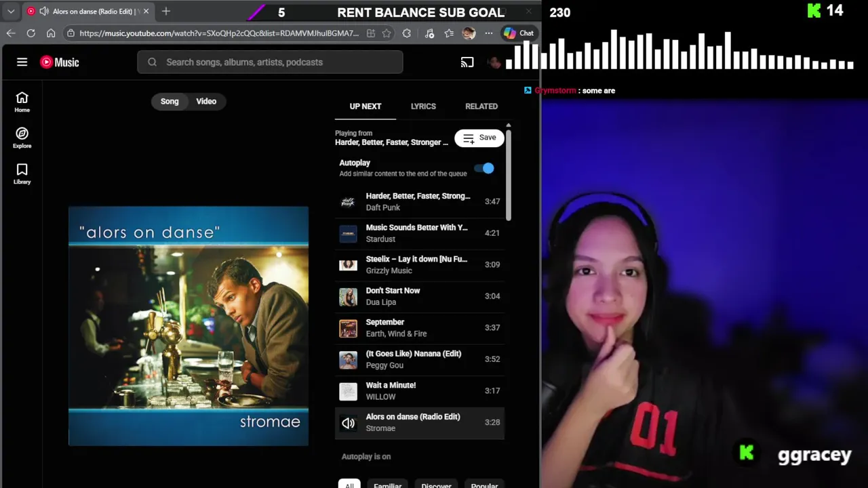
Task: Play Steelix – Lay it down track
Action: [x=420, y=264]
